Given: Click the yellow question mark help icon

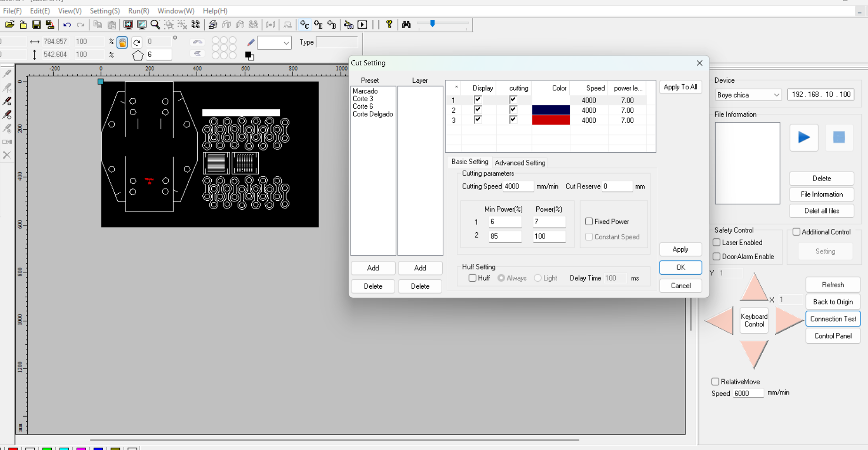Looking at the screenshot, I should [389, 24].
